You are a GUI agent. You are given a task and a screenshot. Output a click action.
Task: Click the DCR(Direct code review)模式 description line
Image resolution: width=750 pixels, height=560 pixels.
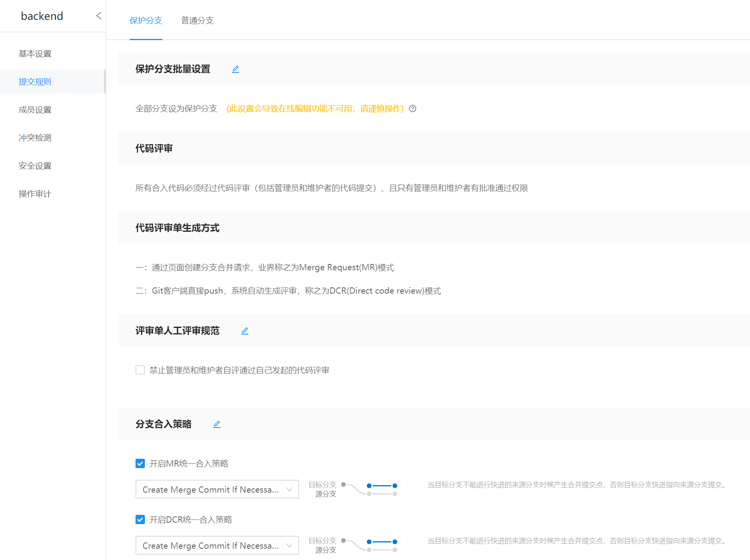click(x=288, y=291)
